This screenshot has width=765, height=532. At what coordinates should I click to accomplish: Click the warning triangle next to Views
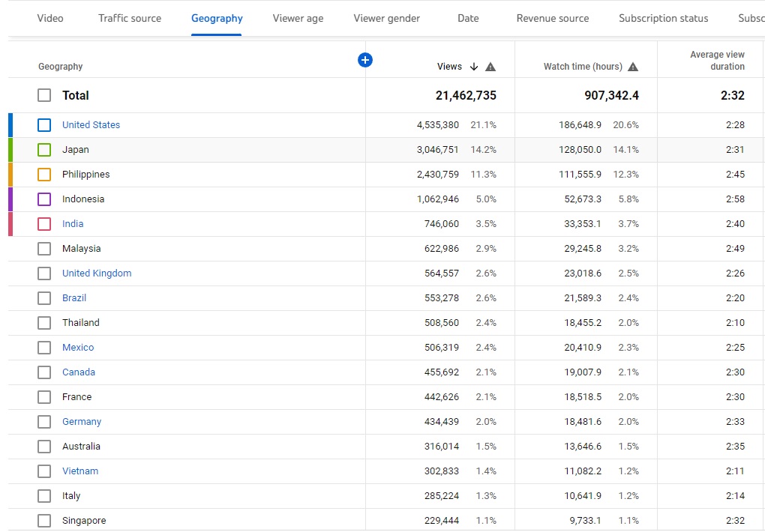(490, 67)
